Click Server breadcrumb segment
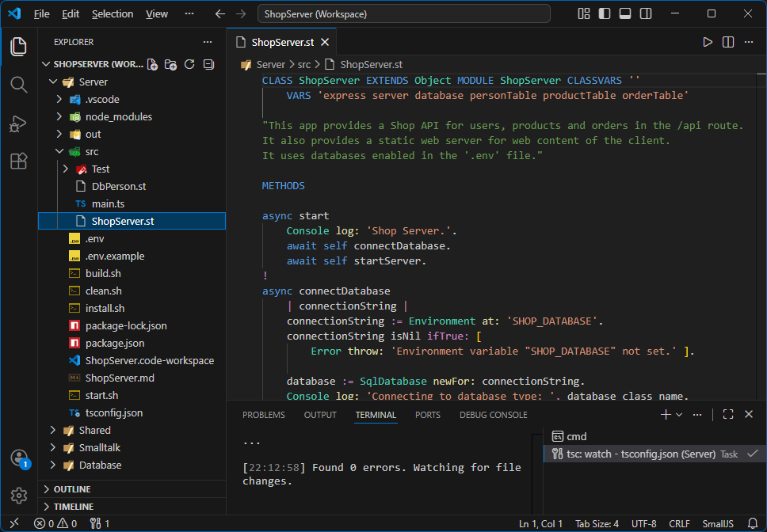Viewport: 767px width, 532px height. 270,64
